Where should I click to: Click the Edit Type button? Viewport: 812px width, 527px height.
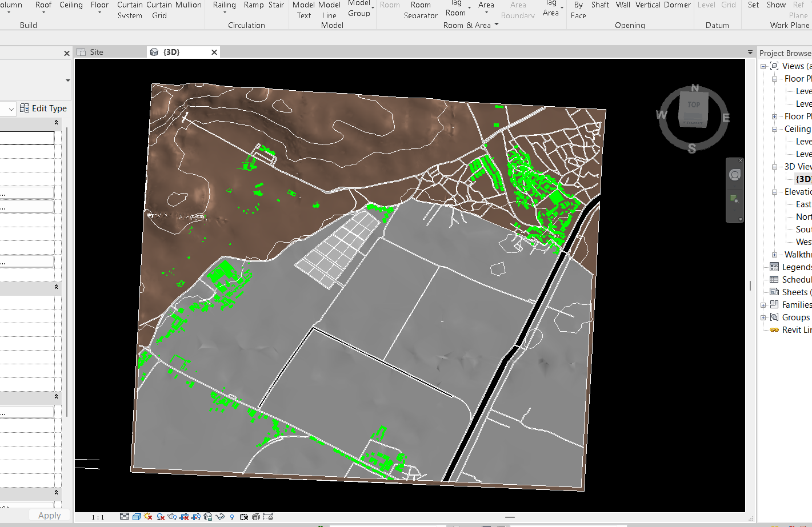pos(43,108)
